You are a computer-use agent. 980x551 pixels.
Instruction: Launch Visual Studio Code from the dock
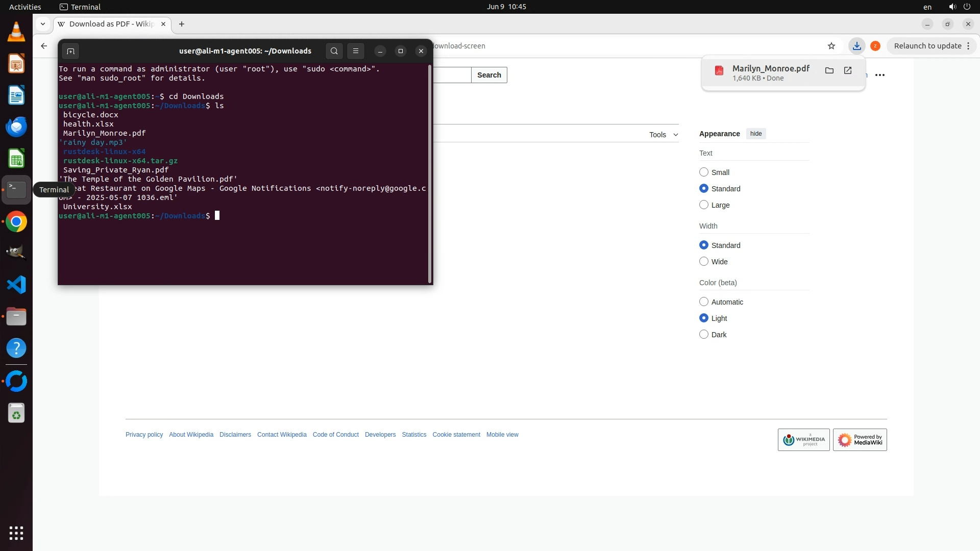click(x=16, y=285)
